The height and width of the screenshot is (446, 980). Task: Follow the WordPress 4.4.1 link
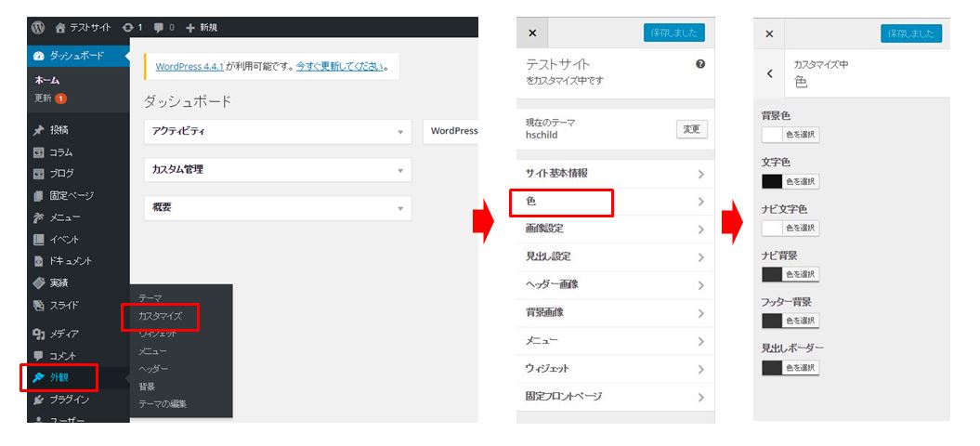pos(189,66)
